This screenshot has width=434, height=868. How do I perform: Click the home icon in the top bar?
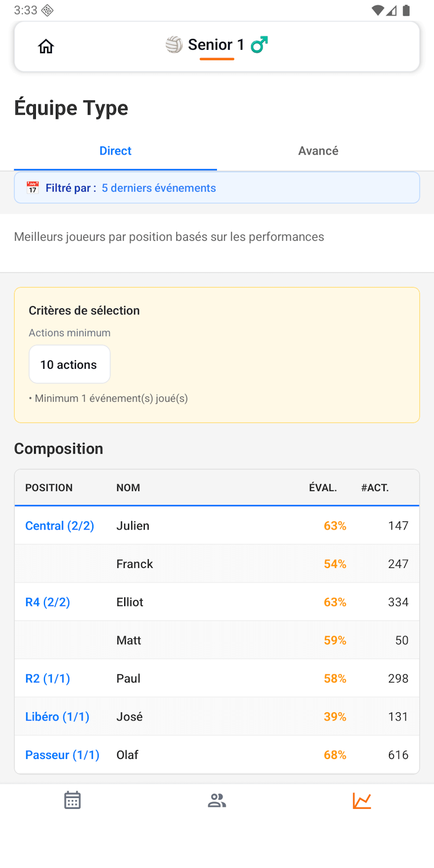46,46
